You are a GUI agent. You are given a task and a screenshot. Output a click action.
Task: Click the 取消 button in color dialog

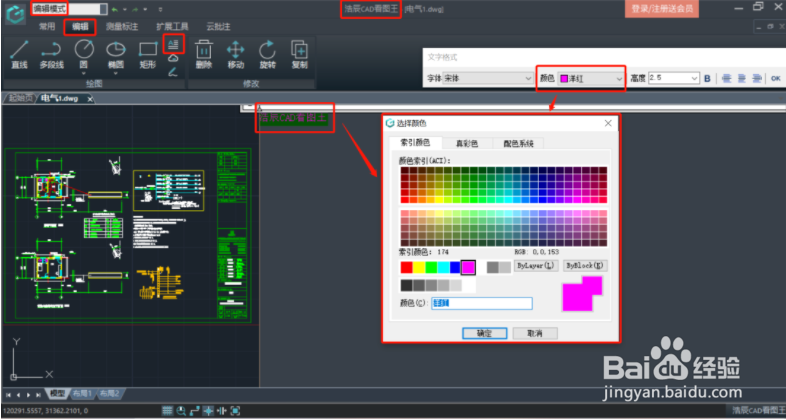(x=535, y=333)
